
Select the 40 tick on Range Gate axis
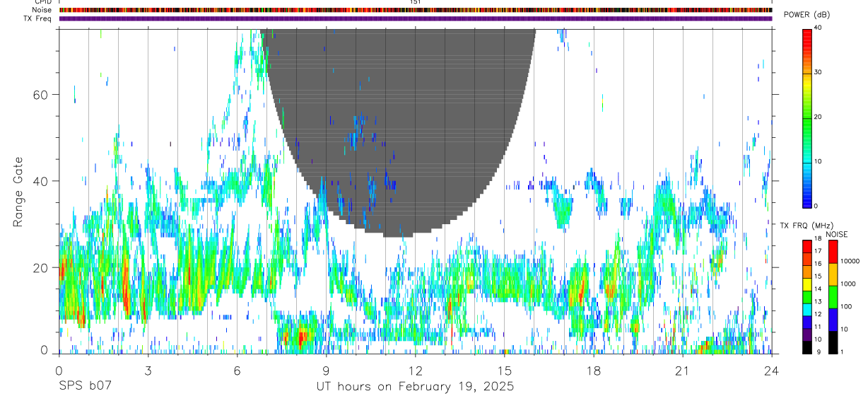tap(42, 181)
